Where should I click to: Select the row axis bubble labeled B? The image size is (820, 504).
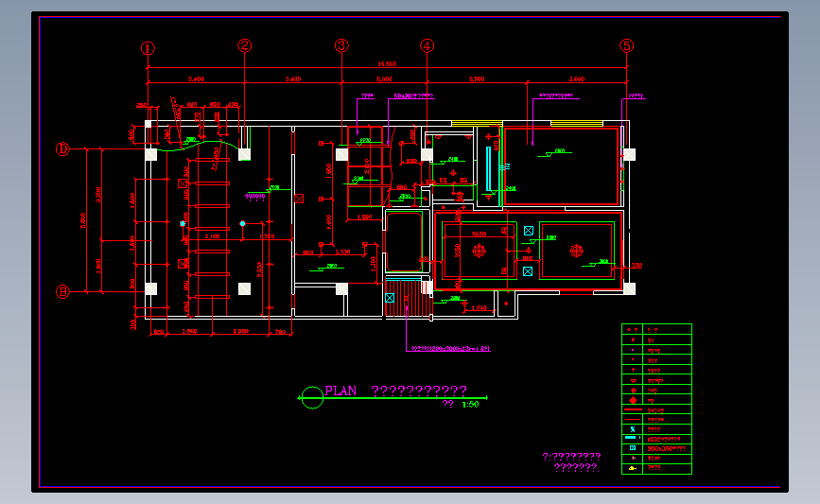[x=62, y=292]
